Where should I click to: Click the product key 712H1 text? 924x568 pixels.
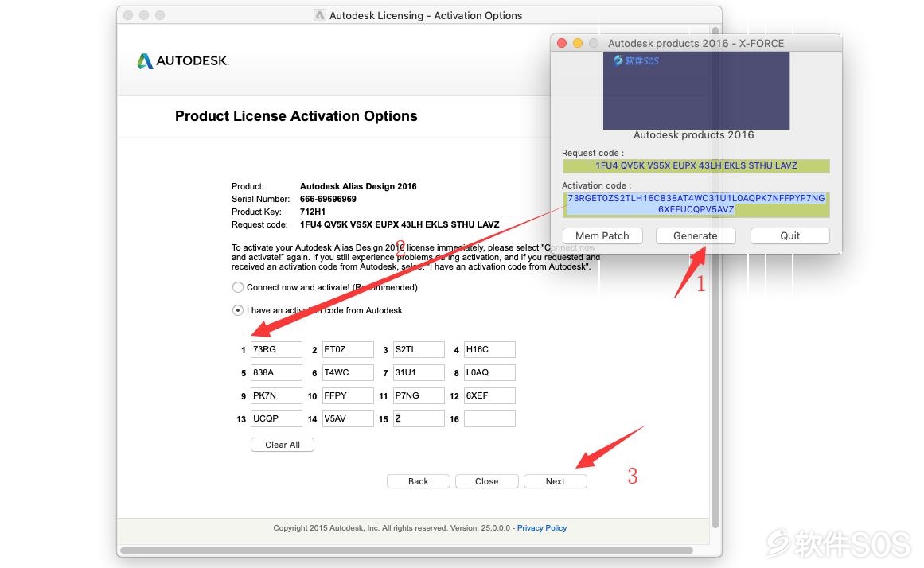point(312,212)
